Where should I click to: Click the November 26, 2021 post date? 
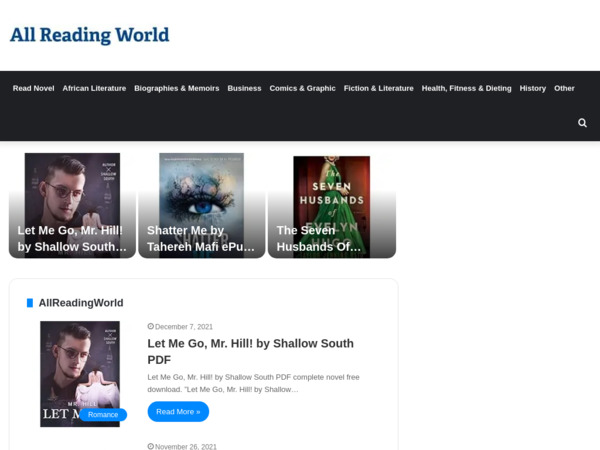point(186,447)
